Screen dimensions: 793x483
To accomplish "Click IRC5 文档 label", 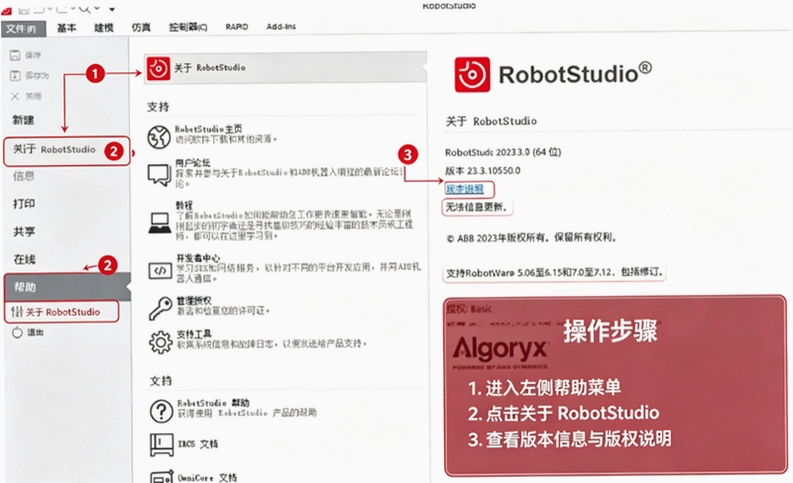I will pyautogui.click(x=198, y=444).
